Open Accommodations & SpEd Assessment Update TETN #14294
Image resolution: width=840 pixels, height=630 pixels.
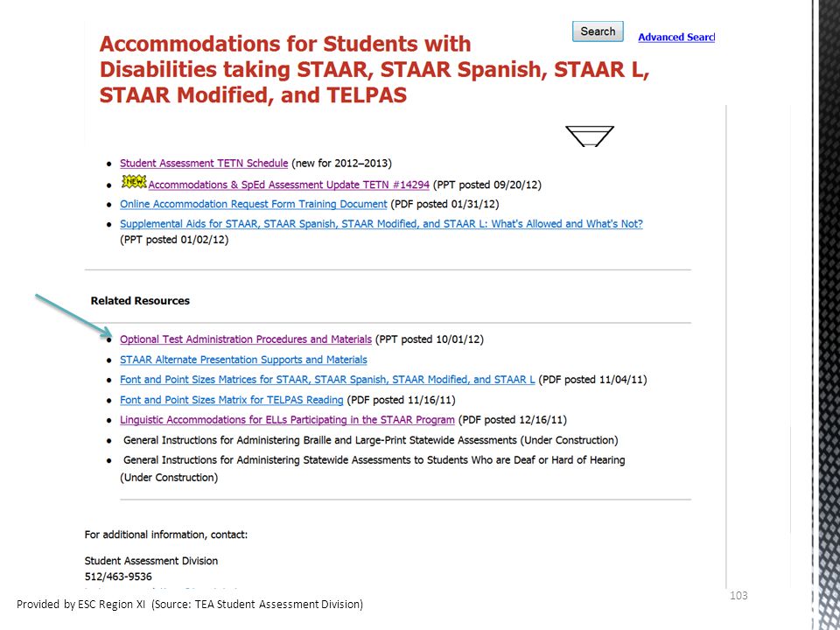[x=289, y=185]
